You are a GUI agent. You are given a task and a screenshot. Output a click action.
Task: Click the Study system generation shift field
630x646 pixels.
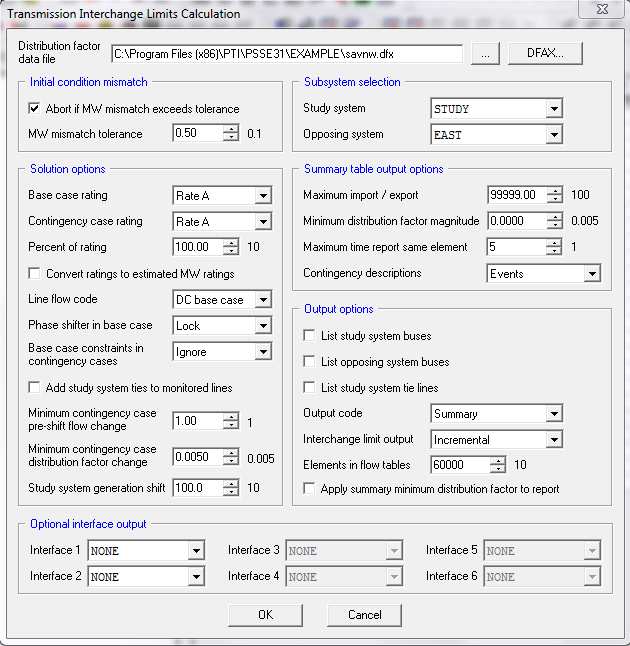point(197,488)
